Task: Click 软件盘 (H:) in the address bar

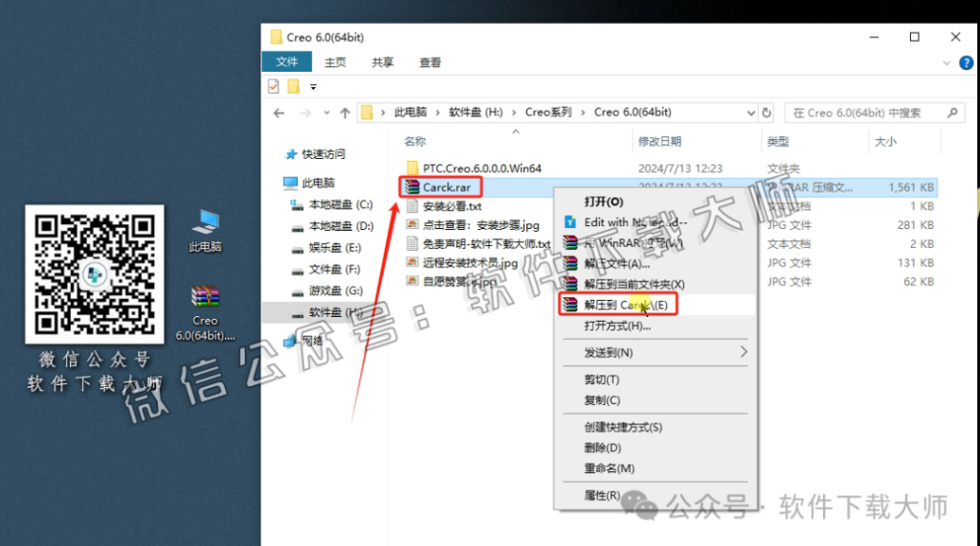Action: [x=476, y=113]
